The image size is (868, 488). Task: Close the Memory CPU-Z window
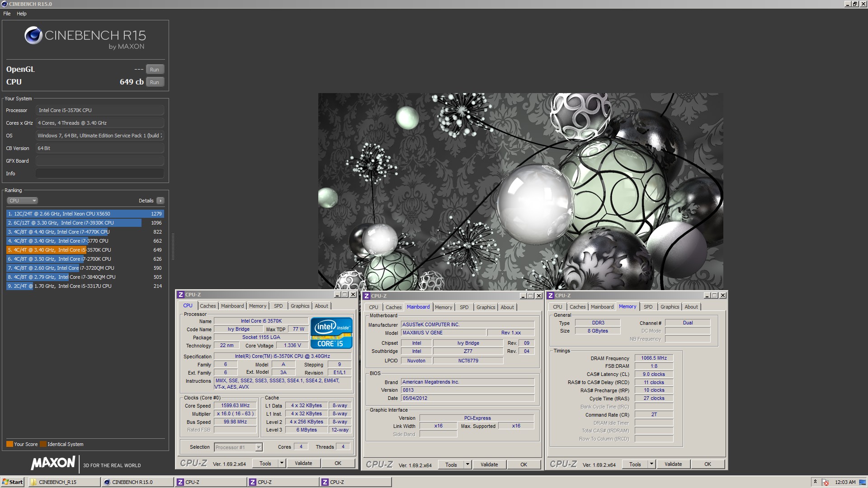723,296
